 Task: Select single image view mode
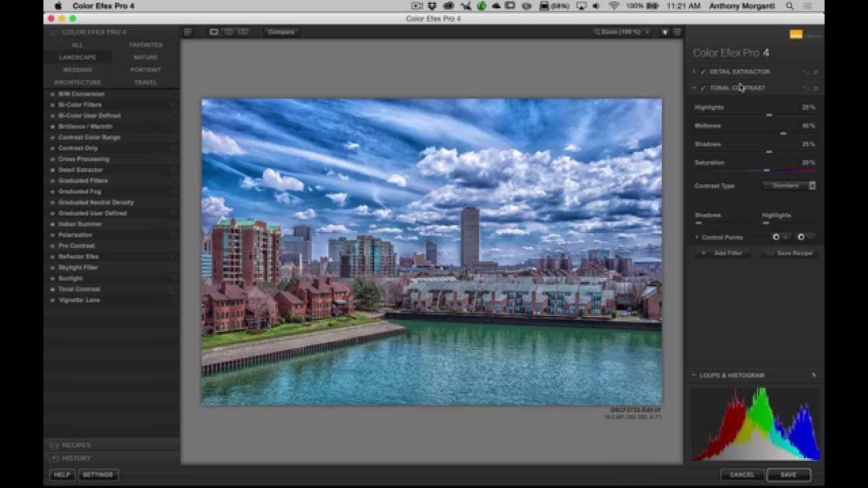(214, 32)
